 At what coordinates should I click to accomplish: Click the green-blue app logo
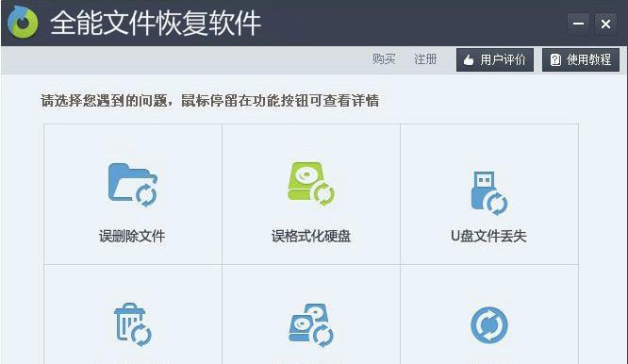coord(23,22)
